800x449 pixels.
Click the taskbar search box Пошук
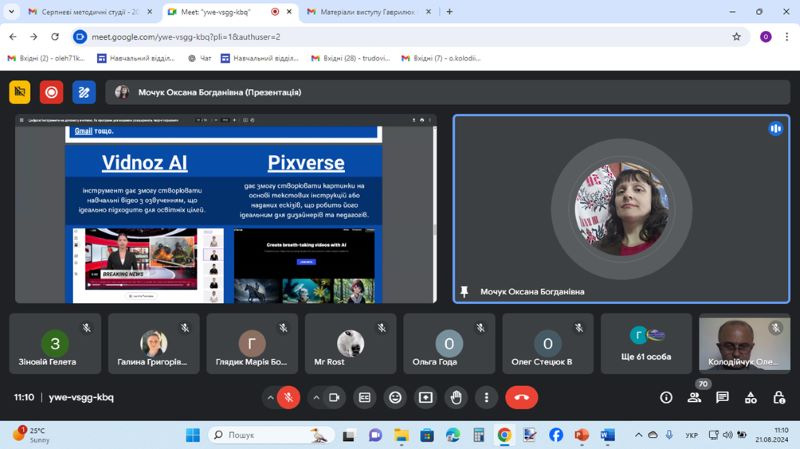tap(271, 435)
